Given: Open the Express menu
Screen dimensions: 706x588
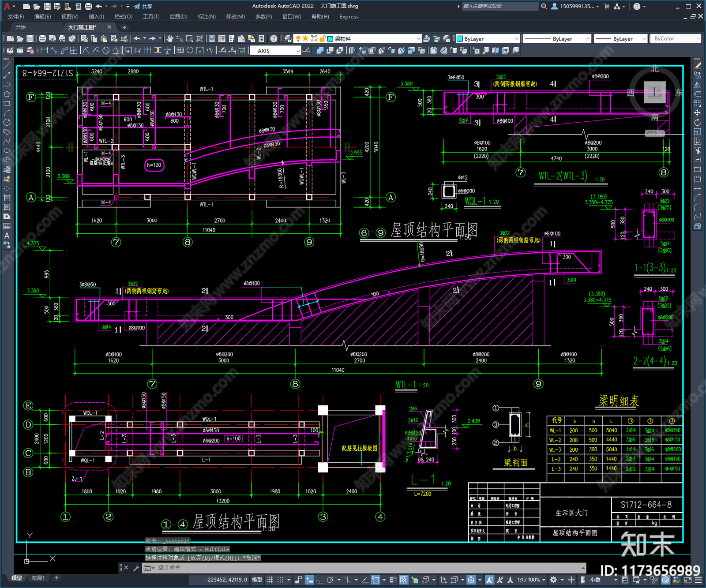Looking at the screenshot, I should pos(349,17).
